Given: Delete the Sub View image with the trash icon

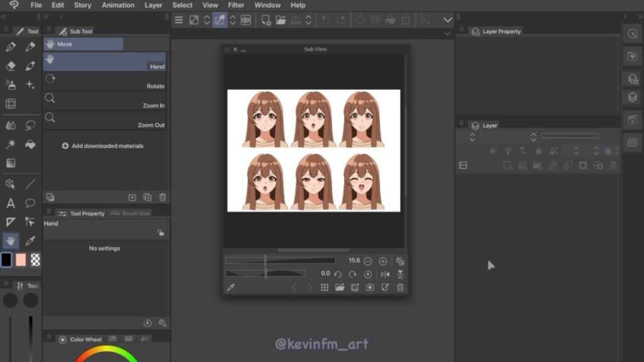Looking at the screenshot, I should click(x=400, y=287).
